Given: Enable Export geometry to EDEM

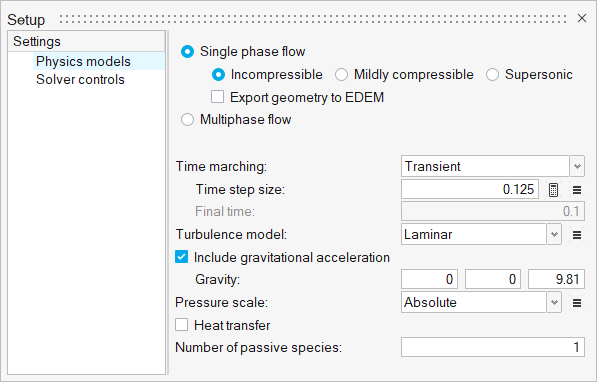Looking at the screenshot, I should pyautogui.click(x=217, y=97).
